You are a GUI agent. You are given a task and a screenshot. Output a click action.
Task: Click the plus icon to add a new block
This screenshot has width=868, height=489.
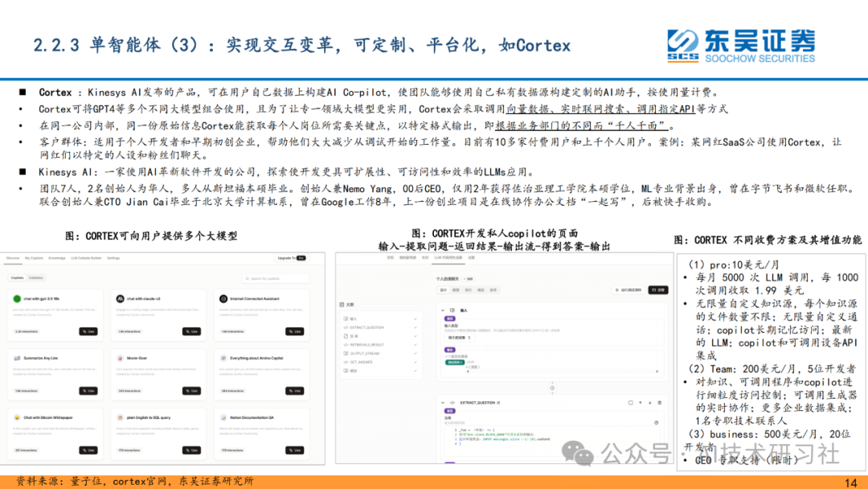click(x=552, y=388)
